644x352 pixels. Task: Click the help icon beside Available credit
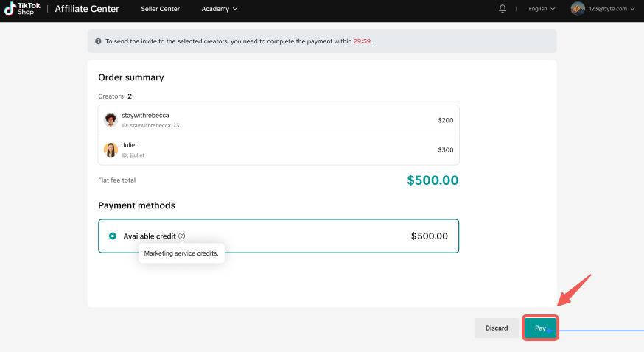pos(182,236)
